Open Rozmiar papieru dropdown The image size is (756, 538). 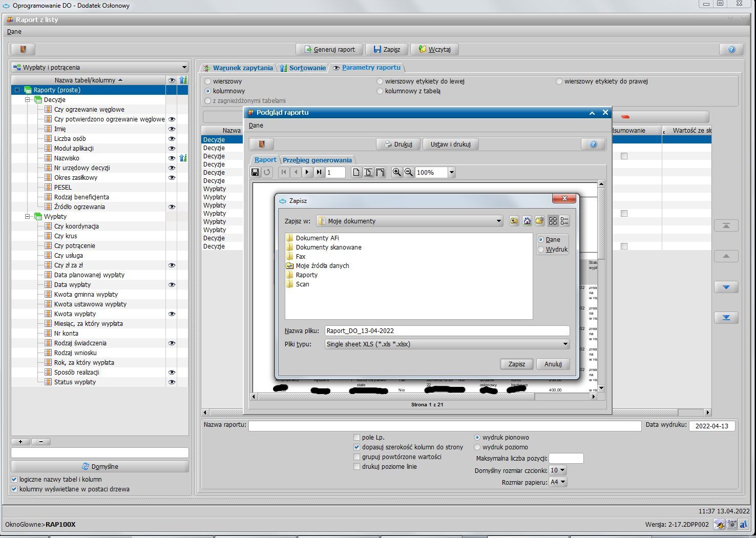558,482
